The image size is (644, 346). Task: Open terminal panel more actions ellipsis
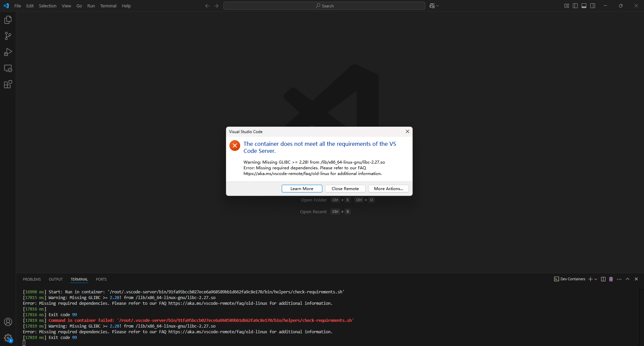coord(619,279)
